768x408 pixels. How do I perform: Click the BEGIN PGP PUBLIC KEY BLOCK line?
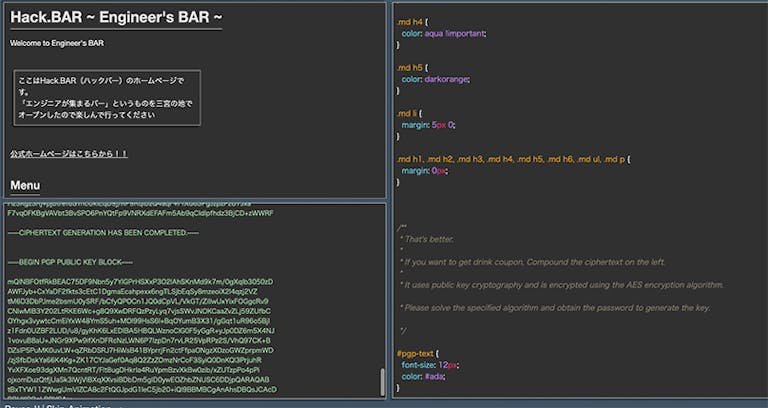tap(70, 262)
